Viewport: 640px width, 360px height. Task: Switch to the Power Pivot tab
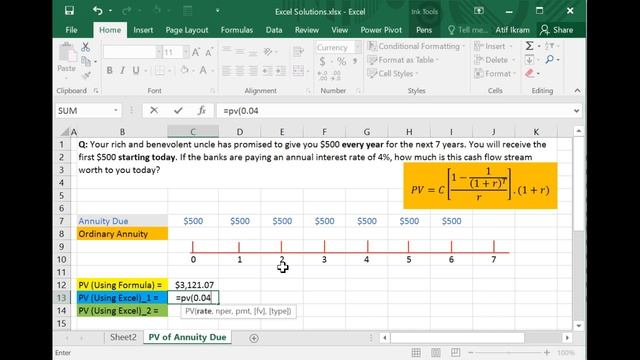pos(381,30)
